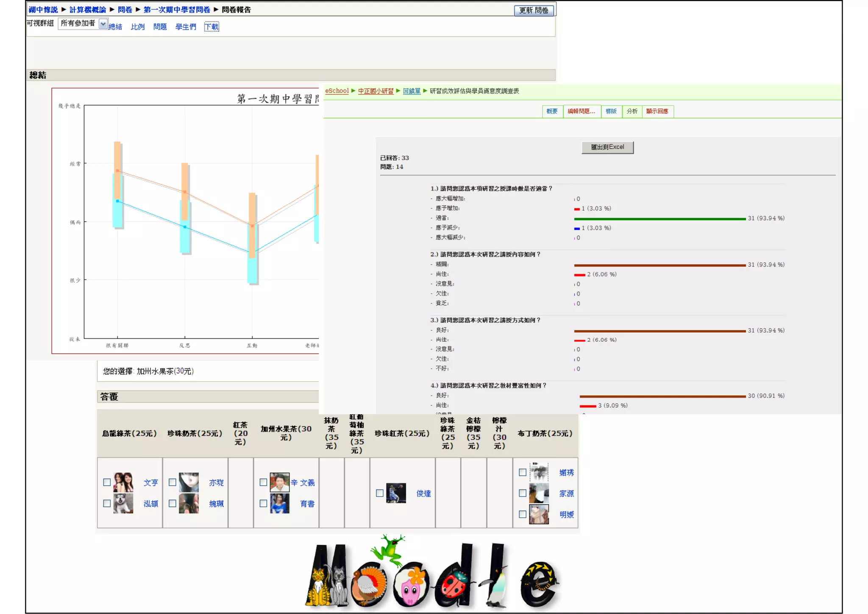The height and width of the screenshot is (614, 868).
Task: Click 文亨's profile photo thumbnail
Action: click(123, 482)
